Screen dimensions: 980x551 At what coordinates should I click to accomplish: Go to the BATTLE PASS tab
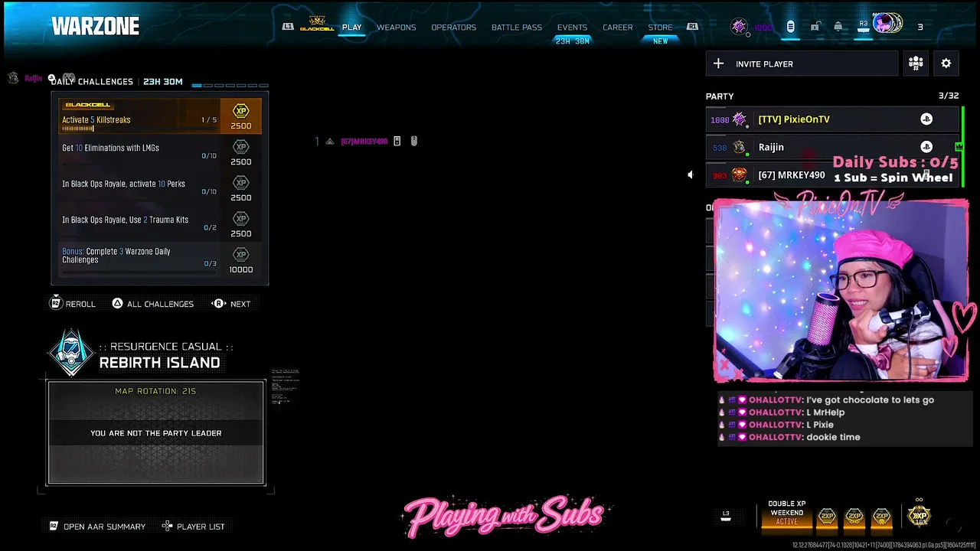click(x=517, y=28)
